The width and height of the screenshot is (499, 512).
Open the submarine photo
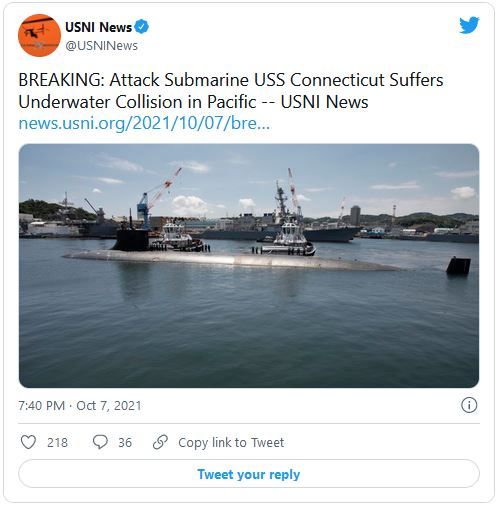click(249, 266)
